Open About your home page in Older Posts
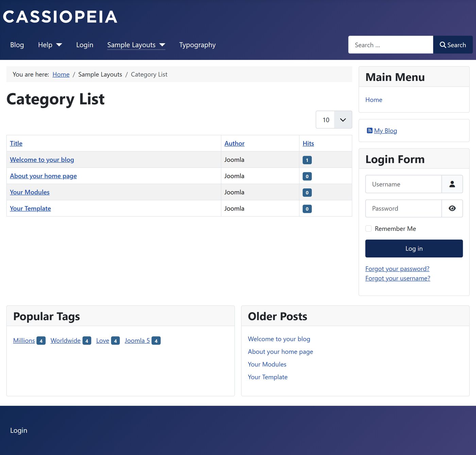Viewport: 476px width, 455px height. click(280, 352)
